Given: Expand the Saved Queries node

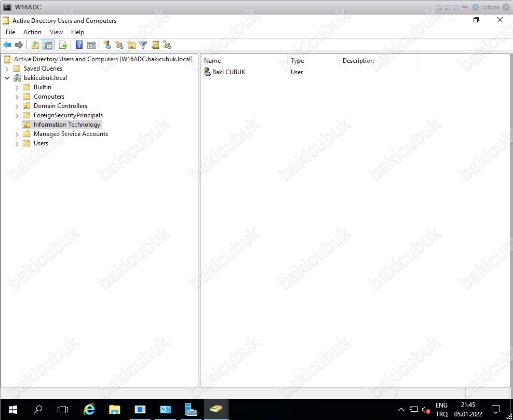Looking at the screenshot, I should tap(7, 69).
